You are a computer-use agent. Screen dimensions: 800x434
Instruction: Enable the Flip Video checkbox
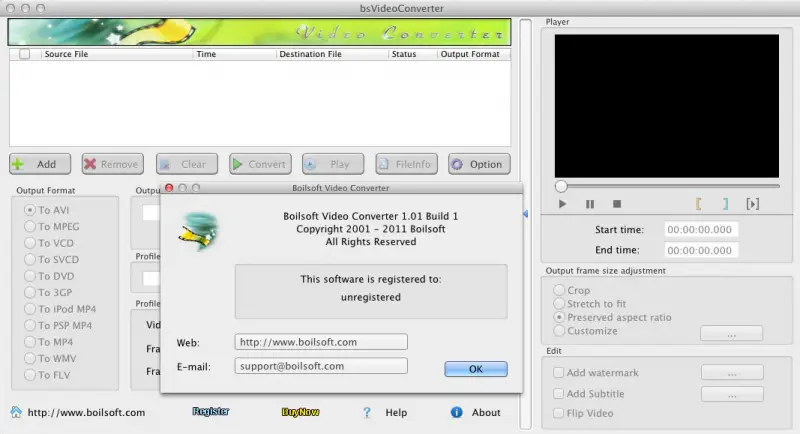click(x=559, y=413)
